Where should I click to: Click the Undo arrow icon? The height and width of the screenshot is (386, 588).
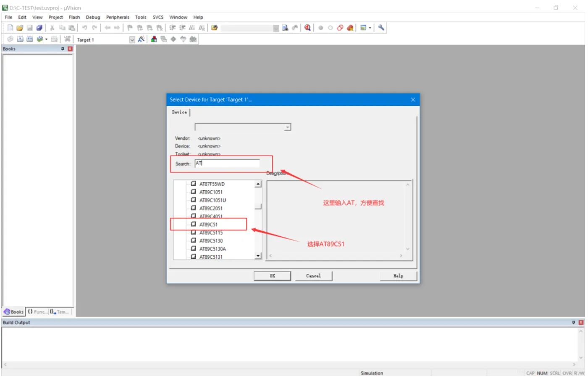84,28
